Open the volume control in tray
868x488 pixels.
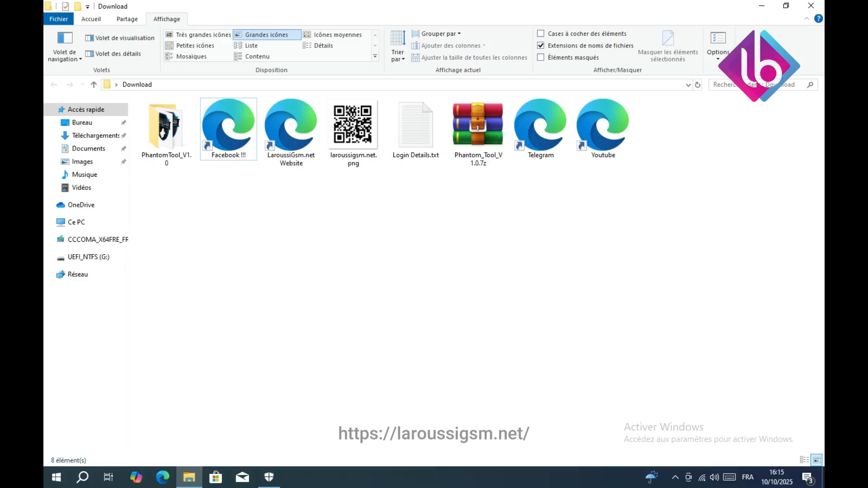click(x=714, y=477)
